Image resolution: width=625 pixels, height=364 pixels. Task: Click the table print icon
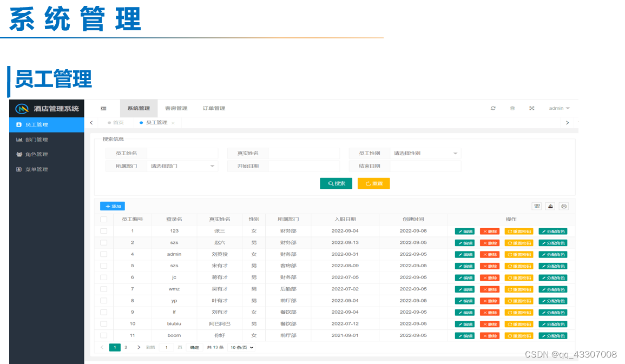(564, 206)
